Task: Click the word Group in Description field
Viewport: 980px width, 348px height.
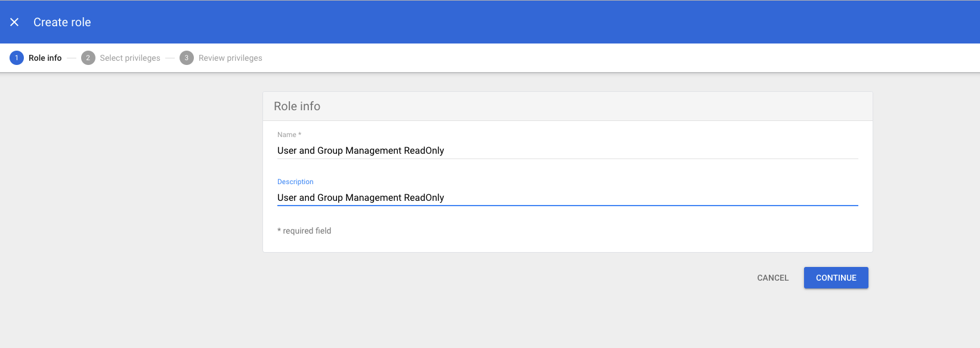Action: (x=330, y=198)
